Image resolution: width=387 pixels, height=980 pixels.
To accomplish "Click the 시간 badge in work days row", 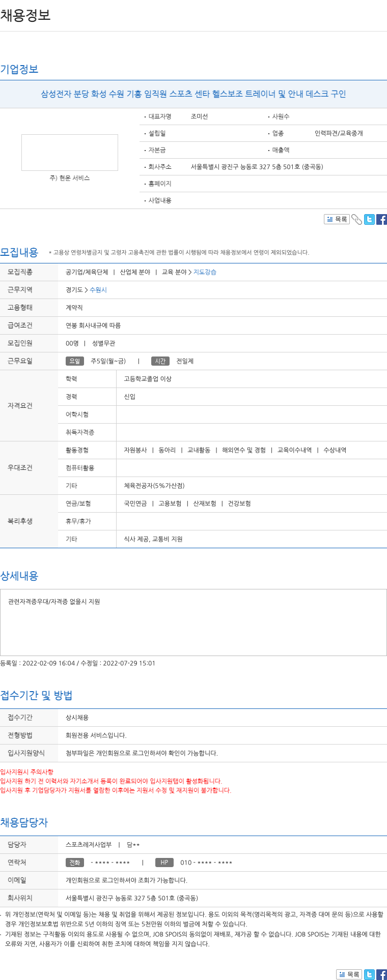I will (160, 361).
